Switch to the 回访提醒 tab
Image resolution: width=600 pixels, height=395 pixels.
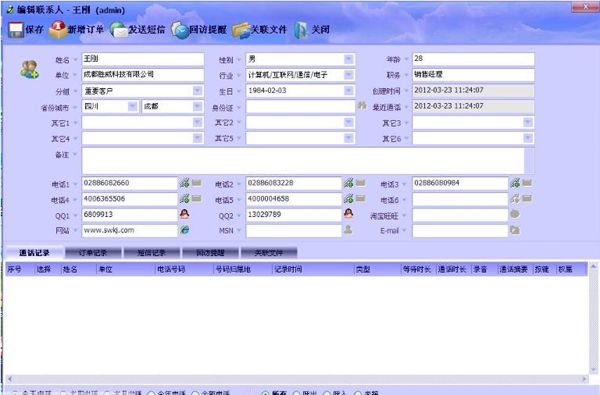(x=210, y=253)
